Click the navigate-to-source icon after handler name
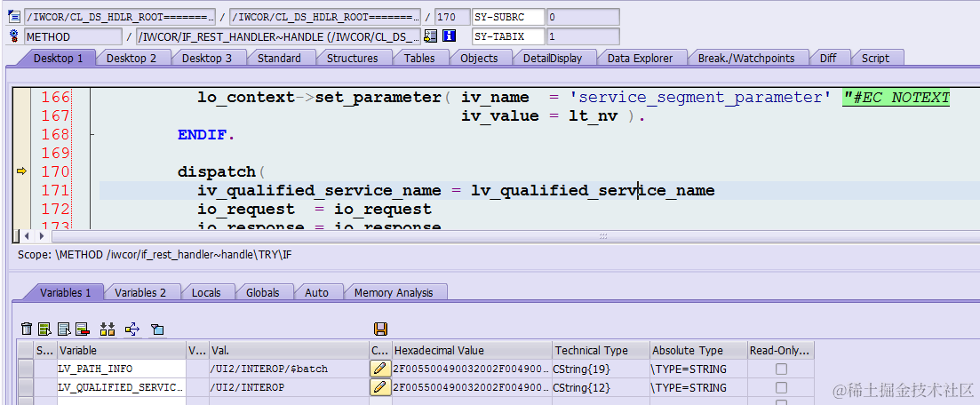 [x=431, y=36]
